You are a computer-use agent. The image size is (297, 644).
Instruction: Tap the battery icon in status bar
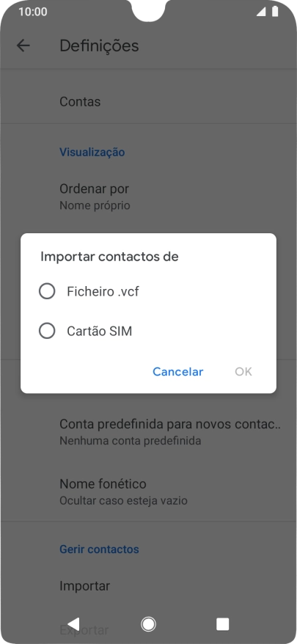coord(275,12)
